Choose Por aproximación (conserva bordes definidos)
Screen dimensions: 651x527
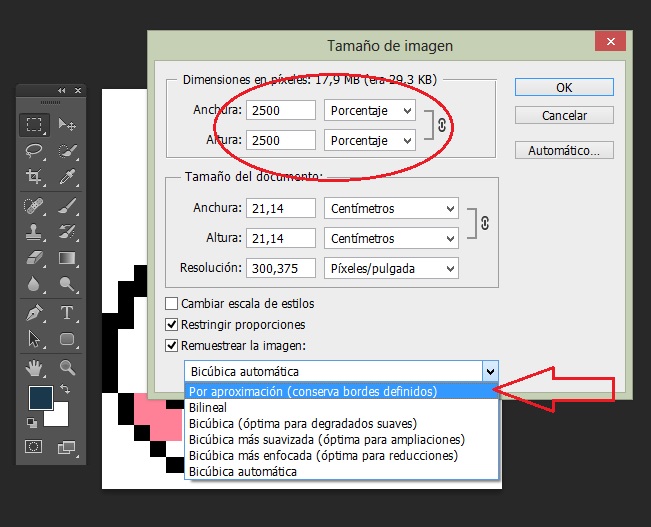click(x=341, y=391)
